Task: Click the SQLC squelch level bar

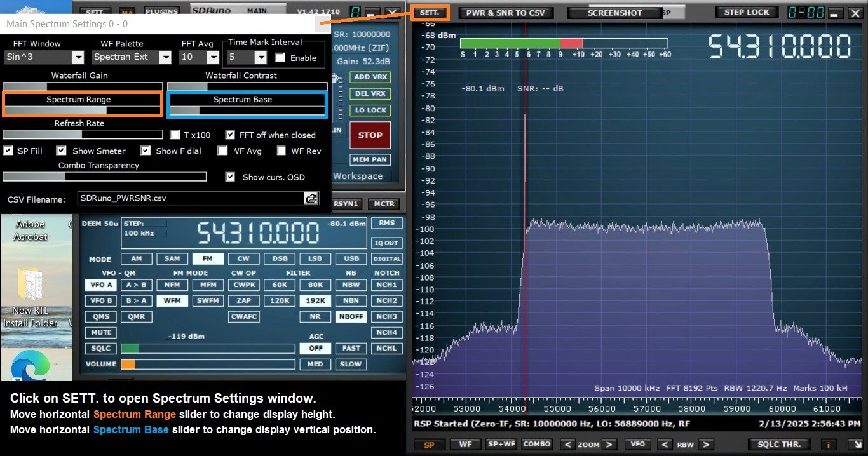Action: point(208,349)
